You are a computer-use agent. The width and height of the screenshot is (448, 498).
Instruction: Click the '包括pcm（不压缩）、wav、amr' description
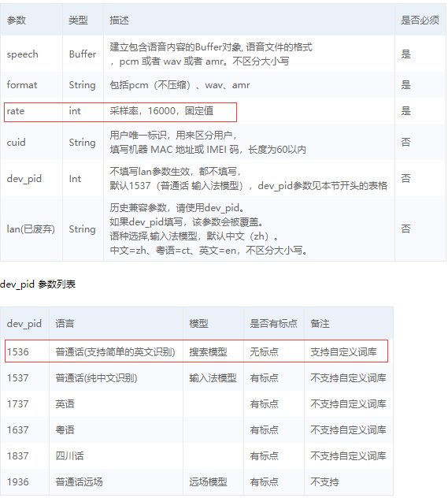[180, 85]
